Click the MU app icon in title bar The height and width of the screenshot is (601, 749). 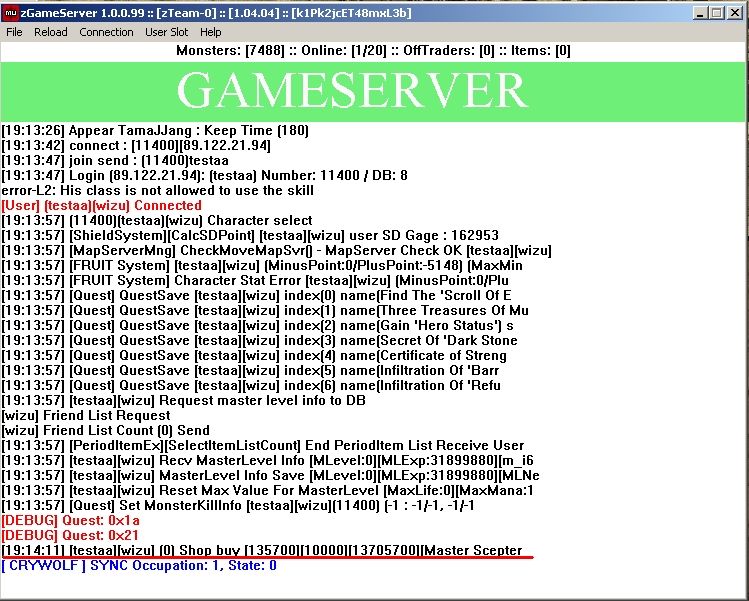pos(11,12)
